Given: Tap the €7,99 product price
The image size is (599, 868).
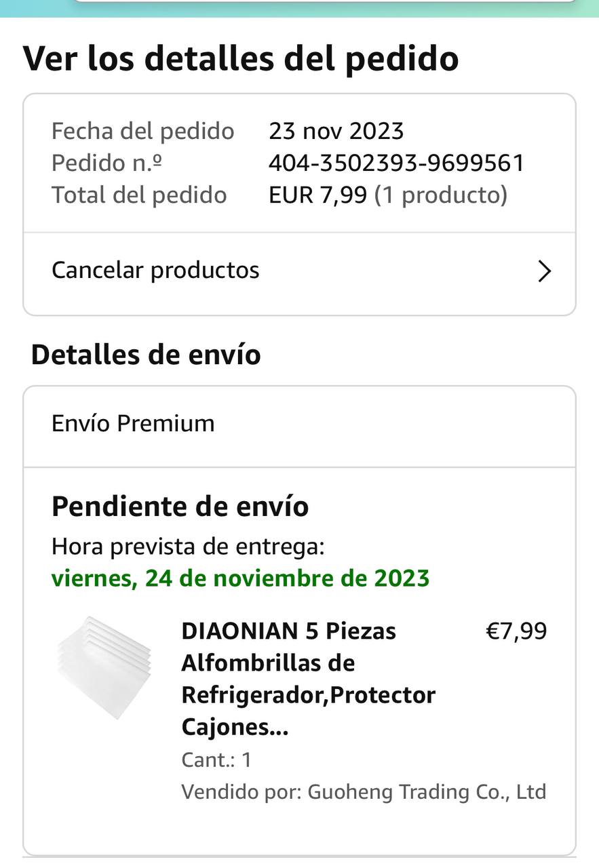Looking at the screenshot, I should coord(516,631).
